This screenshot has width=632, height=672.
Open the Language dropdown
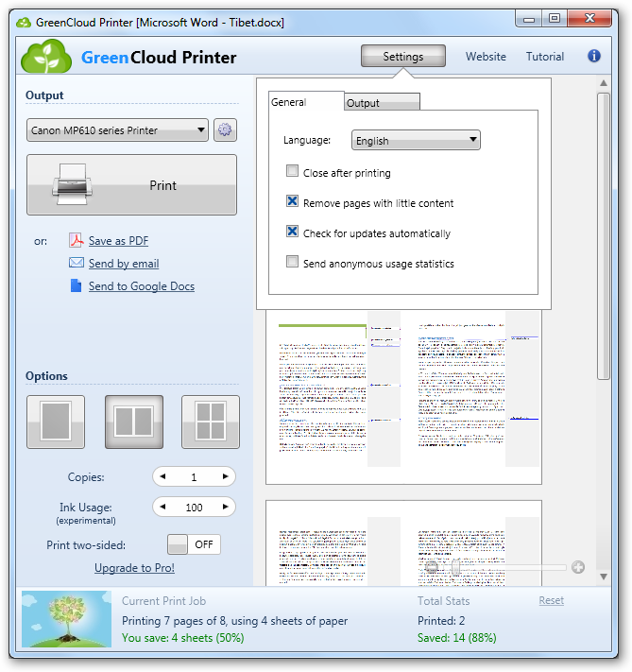[416, 140]
